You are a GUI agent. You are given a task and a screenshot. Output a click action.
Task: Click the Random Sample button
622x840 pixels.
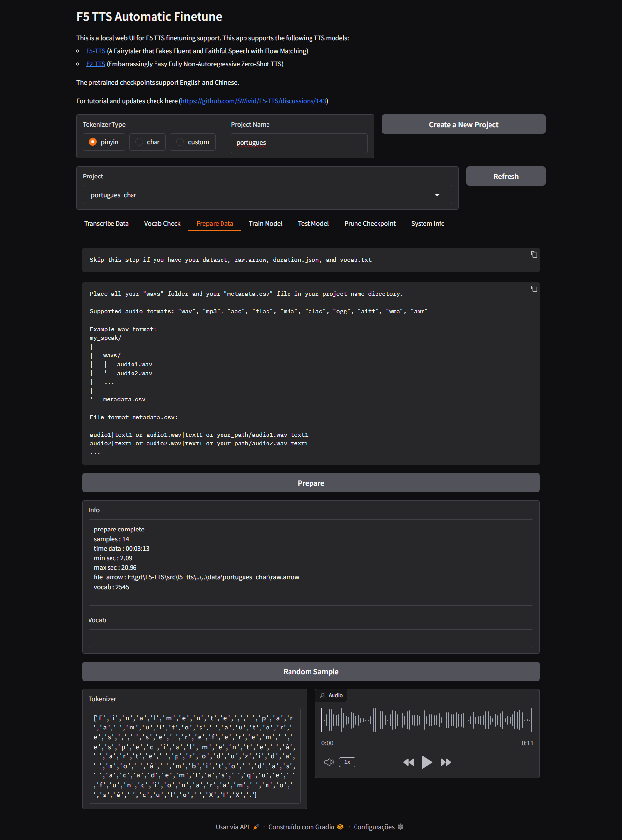tap(311, 671)
